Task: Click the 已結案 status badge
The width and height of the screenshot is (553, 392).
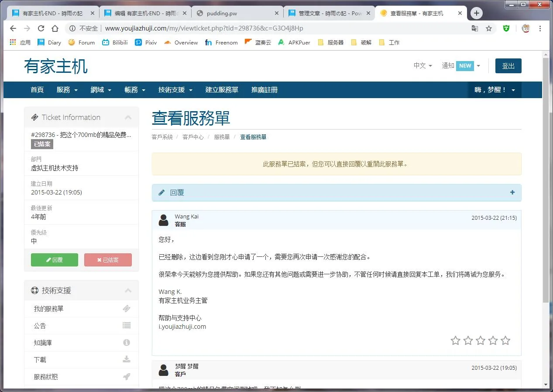Action: [x=41, y=144]
